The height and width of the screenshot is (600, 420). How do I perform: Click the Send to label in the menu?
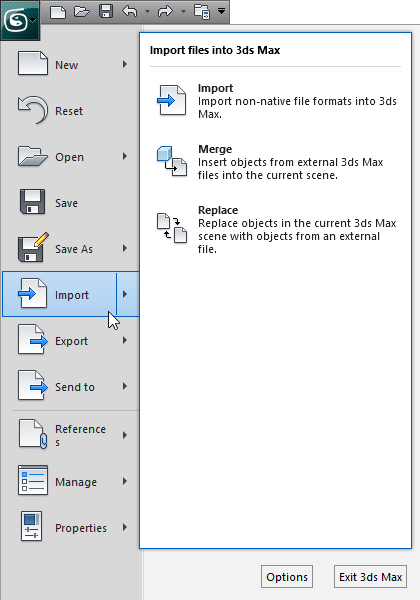(75, 387)
